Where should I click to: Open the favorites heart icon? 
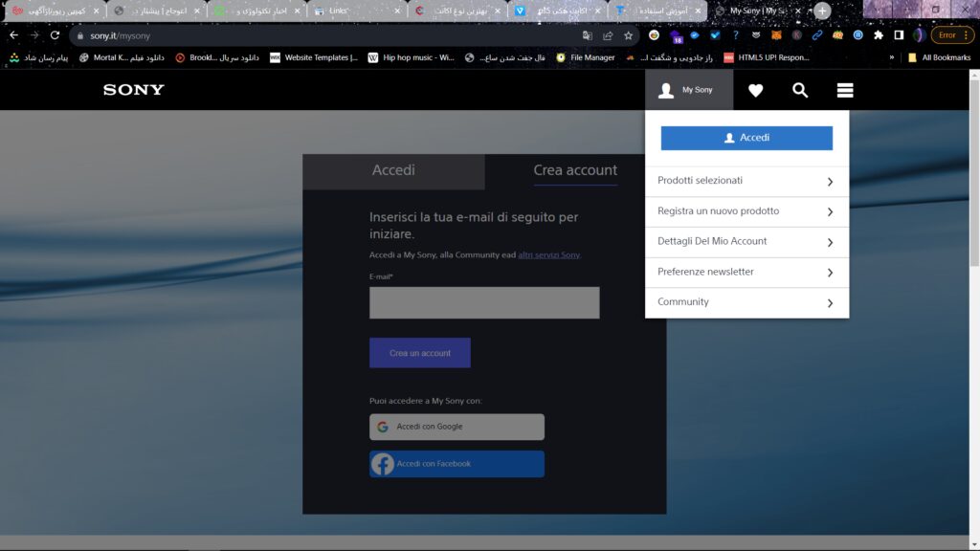[x=756, y=90]
